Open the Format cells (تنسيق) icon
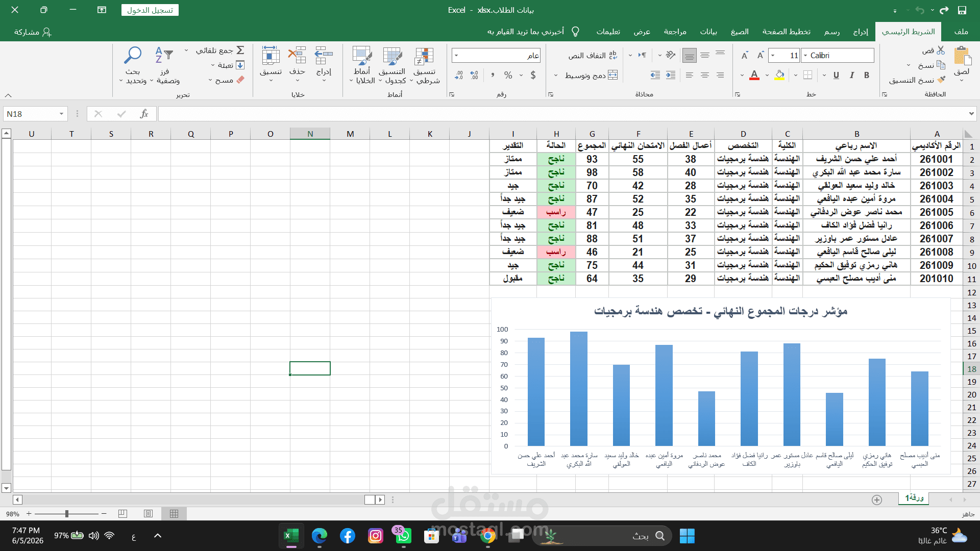This screenshot has height=551, width=980. (x=271, y=56)
